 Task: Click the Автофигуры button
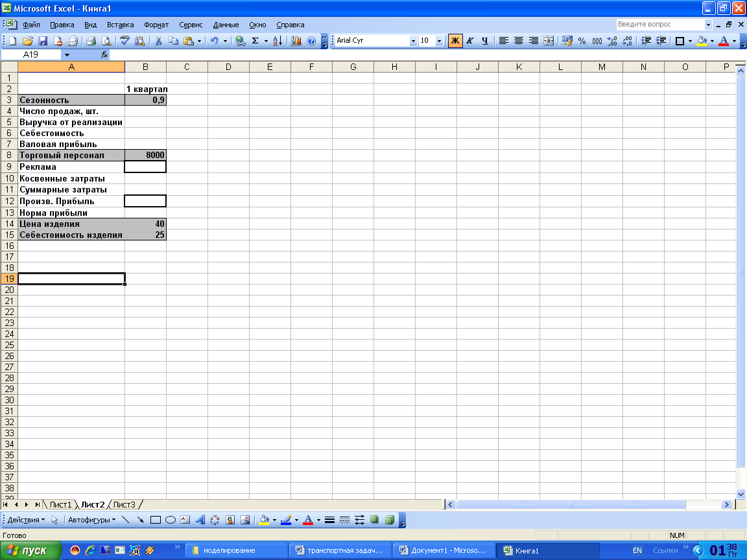(91, 520)
